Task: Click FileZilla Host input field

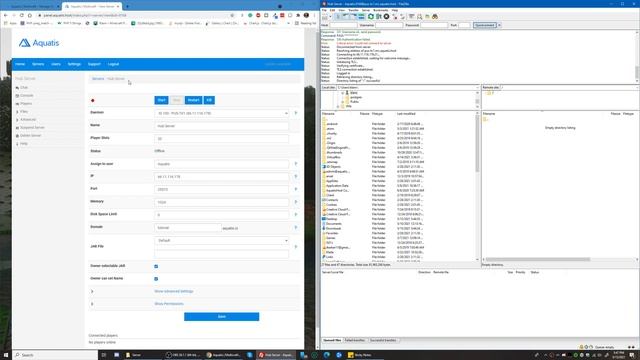Action: pyautogui.click(x=343, y=25)
